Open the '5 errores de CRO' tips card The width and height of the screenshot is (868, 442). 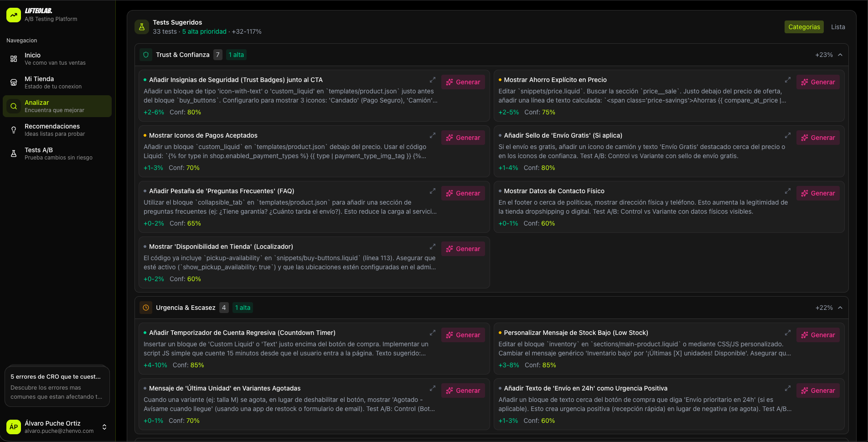(57, 386)
